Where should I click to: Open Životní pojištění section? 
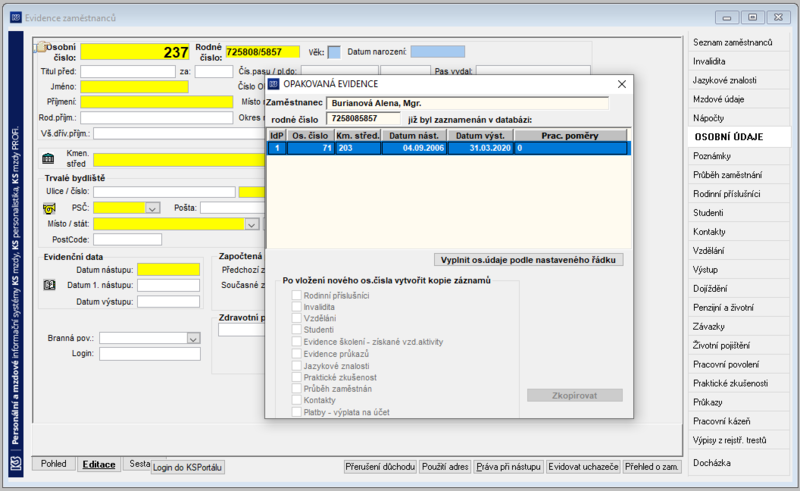(x=738, y=345)
